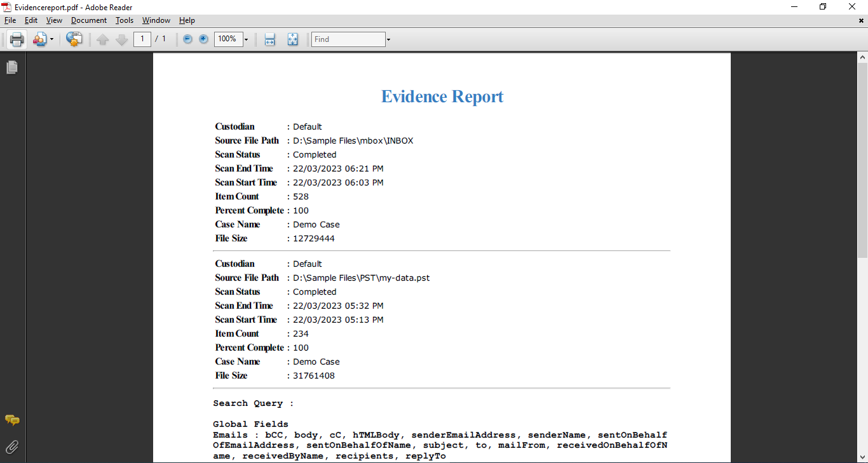This screenshot has width=868, height=463.
Task: Open the Tools menu
Action: (125, 20)
